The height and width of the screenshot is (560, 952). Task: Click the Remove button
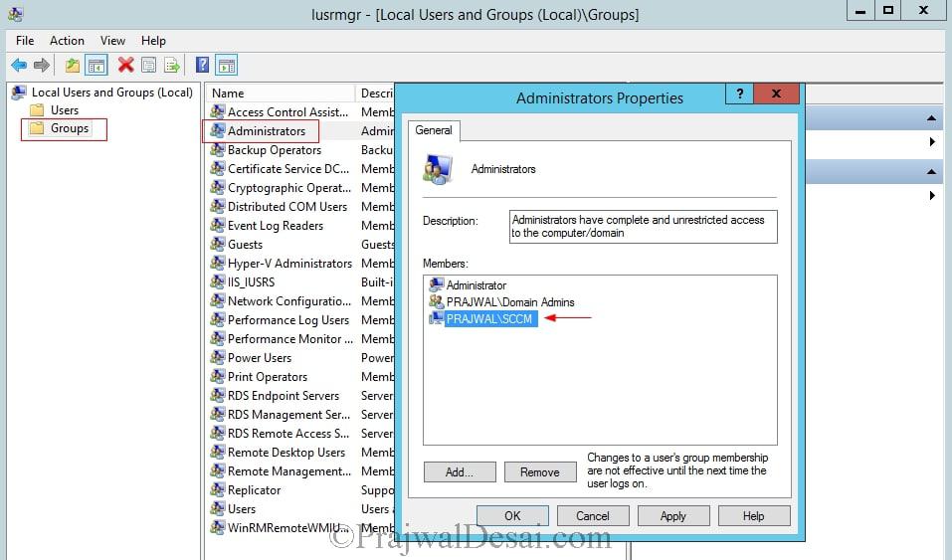[x=540, y=471]
